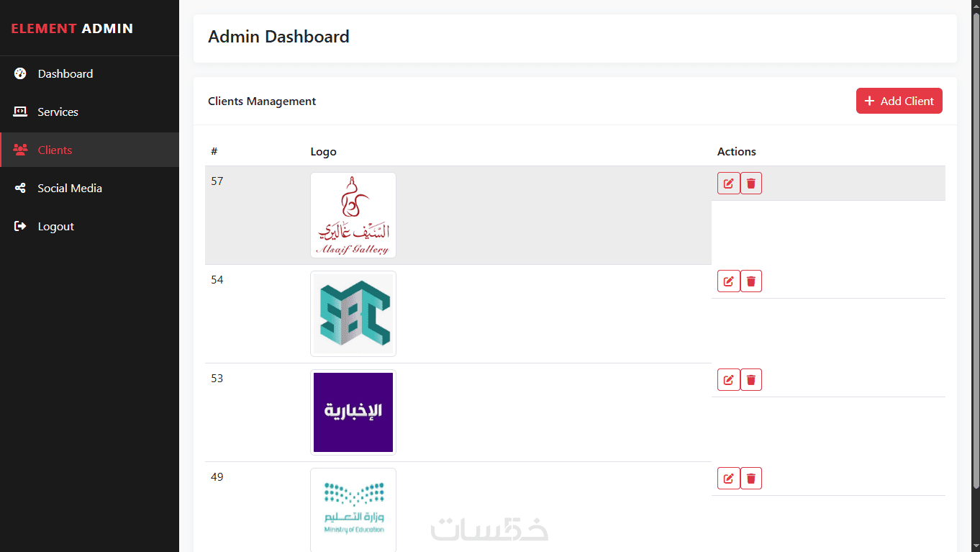Delete client number 53
The image size is (980, 552).
[x=751, y=380]
